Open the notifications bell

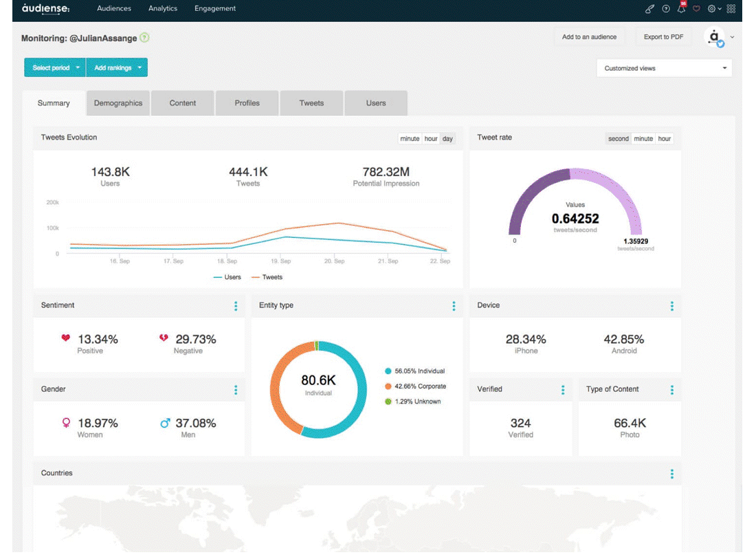point(681,8)
